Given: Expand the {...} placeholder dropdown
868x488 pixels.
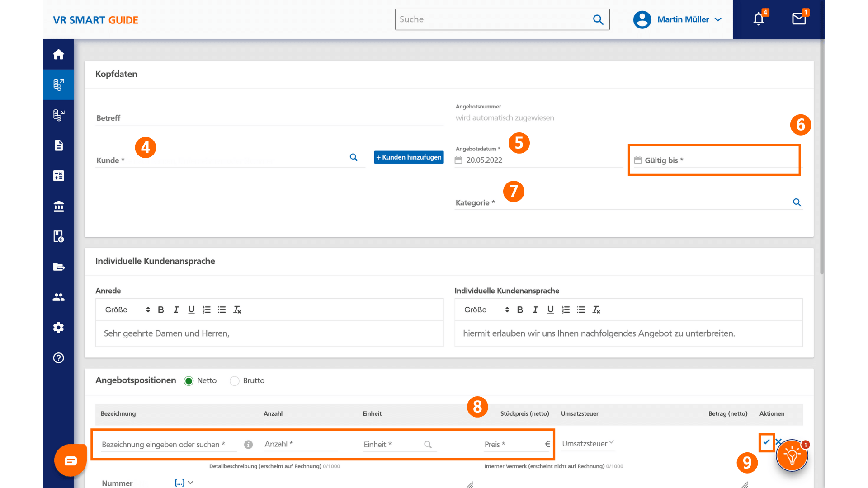Looking at the screenshot, I should (x=184, y=483).
